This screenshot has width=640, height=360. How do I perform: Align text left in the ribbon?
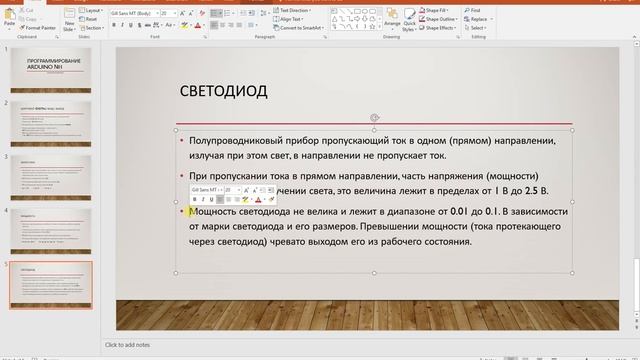click(214, 25)
